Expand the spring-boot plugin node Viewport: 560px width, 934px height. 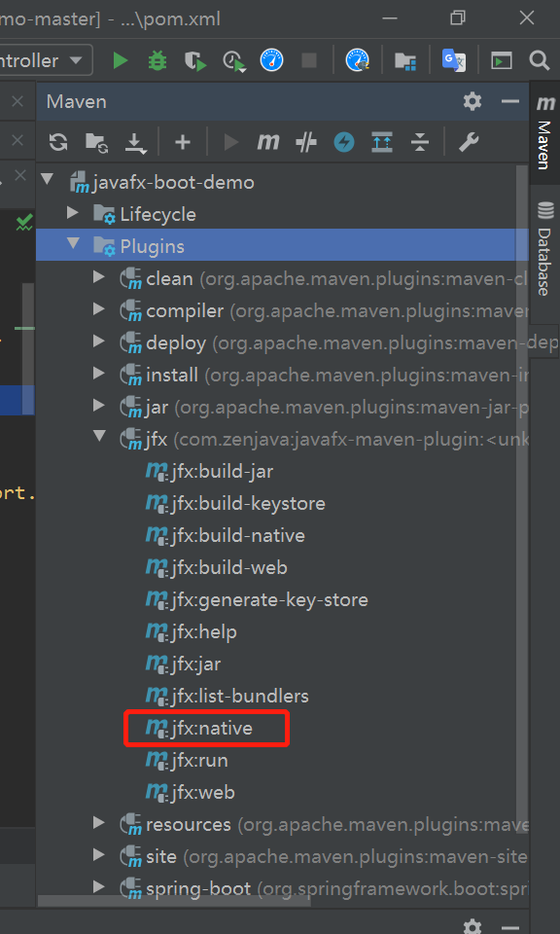click(x=99, y=888)
